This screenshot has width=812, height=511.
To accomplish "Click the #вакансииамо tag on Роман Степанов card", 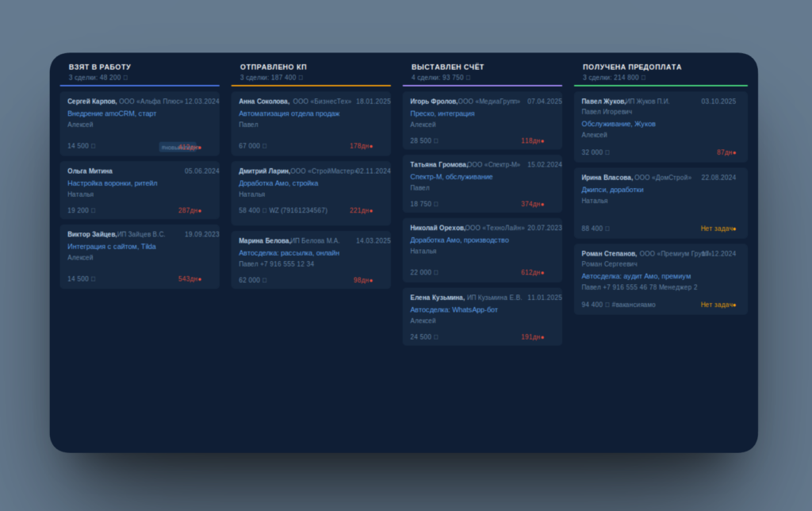I will [634, 305].
